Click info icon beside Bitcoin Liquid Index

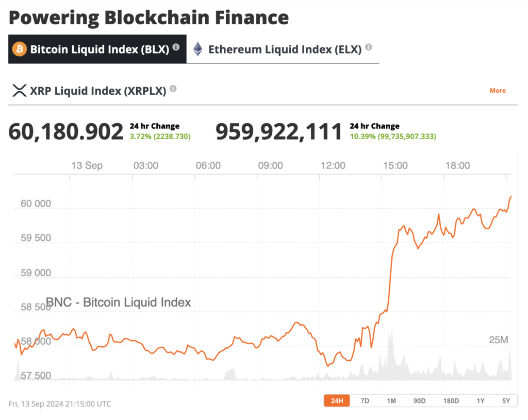click(176, 47)
